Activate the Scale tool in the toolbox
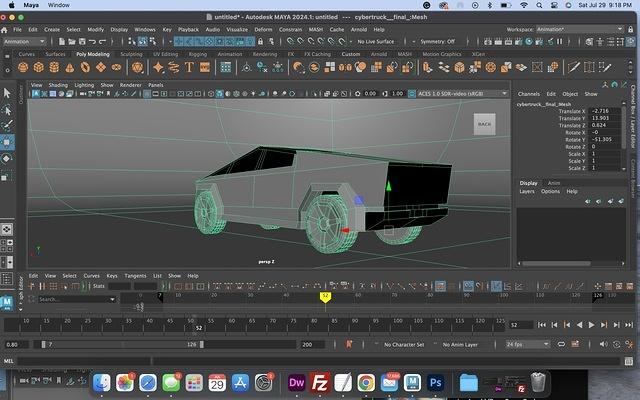640x400 pixels. click(7, 176)
